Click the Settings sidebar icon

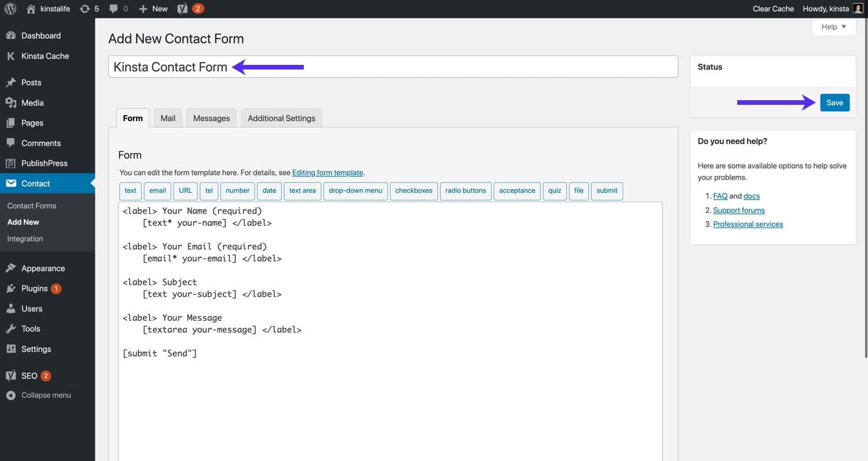(x=12, y=349)
